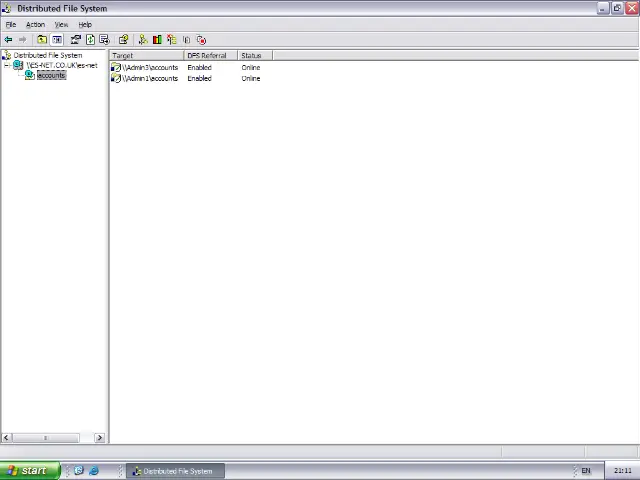Viewport: 640px width, 480px height.
Task: Launch Internet Explorer from quick launch
Action: [x=94, y=471]
